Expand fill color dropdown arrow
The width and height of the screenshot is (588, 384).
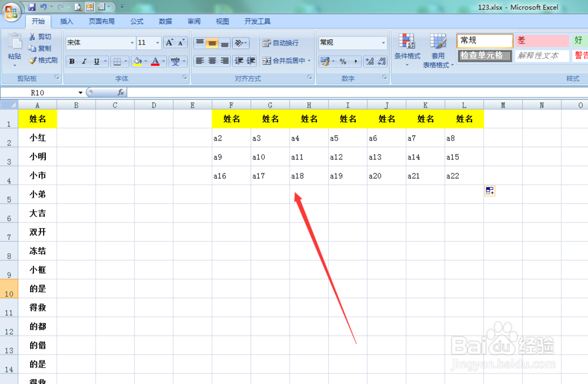[146, 61]
